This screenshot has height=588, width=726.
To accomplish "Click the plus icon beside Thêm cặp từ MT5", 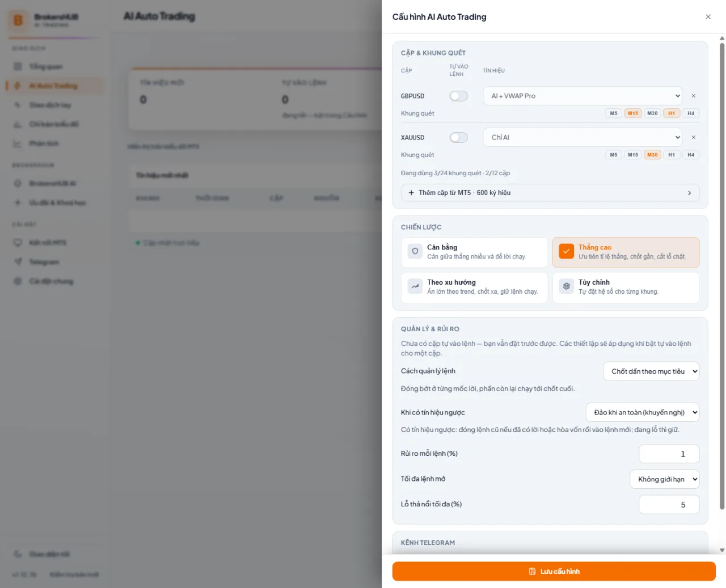I will [x=411, y=193].
